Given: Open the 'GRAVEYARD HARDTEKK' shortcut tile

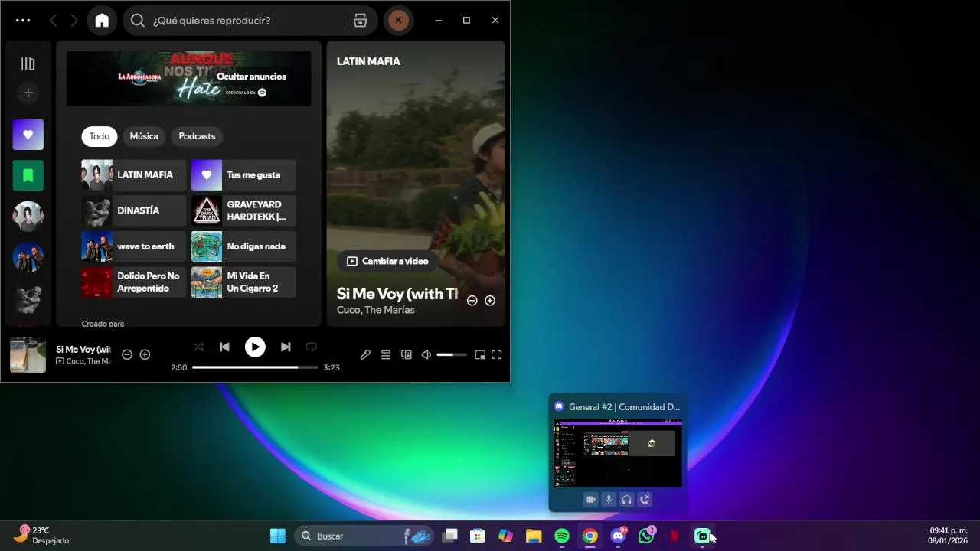Looking at the screenshot, I should [x=243, y=210].
